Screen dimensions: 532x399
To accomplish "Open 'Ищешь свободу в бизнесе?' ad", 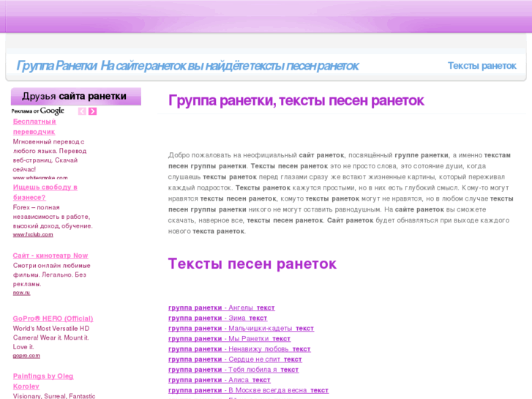I will point(45,193).
